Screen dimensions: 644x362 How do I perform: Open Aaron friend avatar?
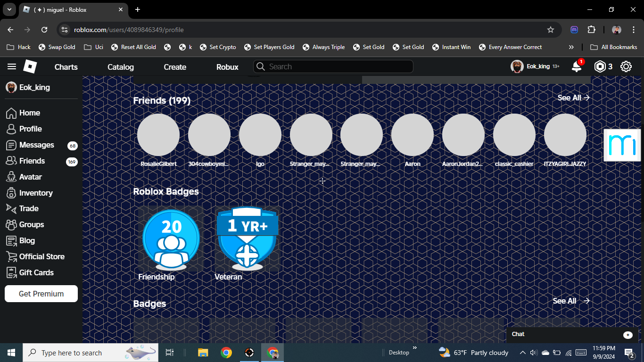(413, 135)
